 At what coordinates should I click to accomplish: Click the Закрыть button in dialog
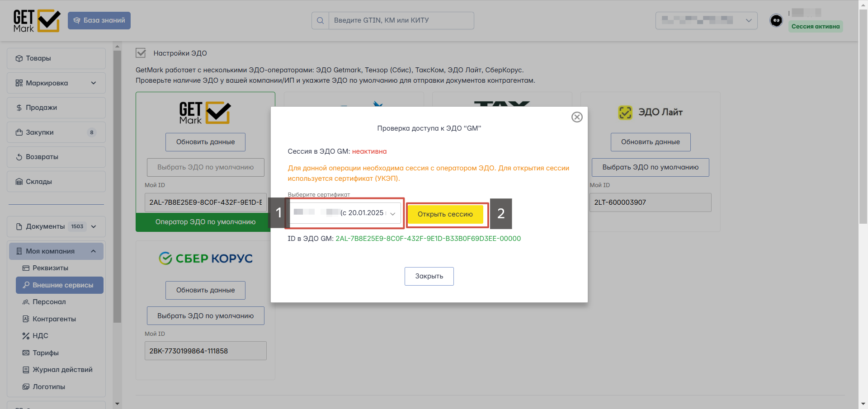429,276
